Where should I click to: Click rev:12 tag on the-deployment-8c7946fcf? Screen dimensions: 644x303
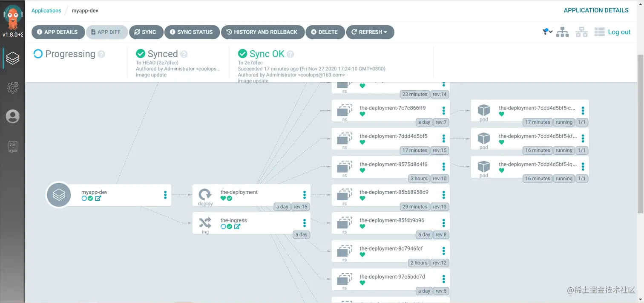click(440, 263)
